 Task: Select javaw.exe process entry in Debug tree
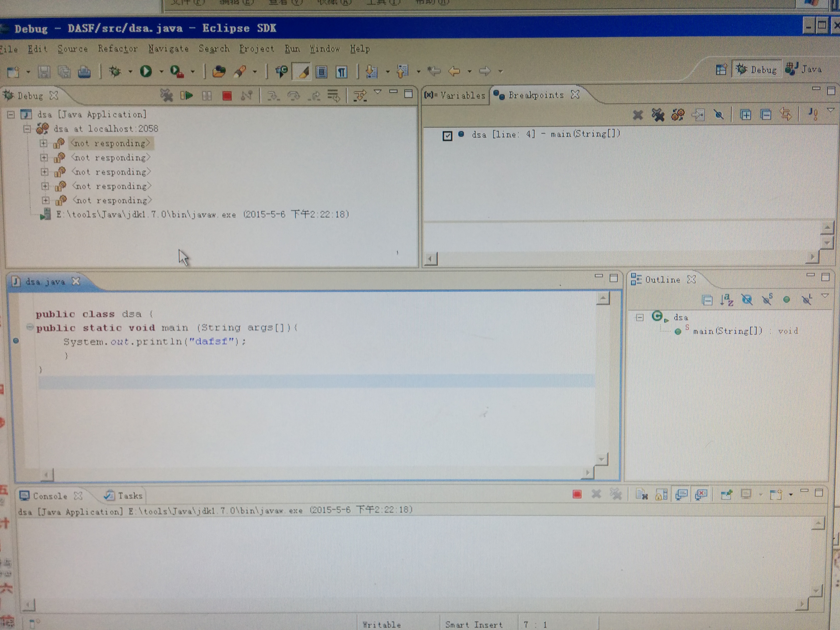(x=202, y=215)
